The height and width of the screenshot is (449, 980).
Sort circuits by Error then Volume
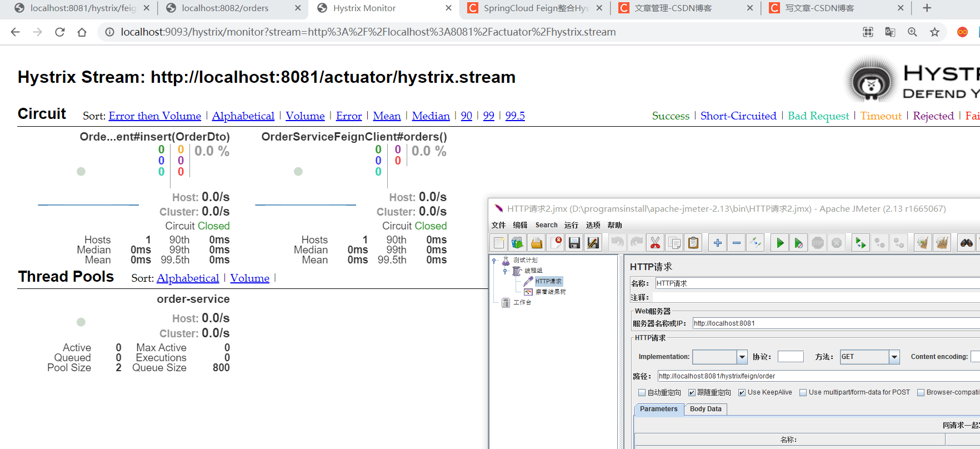pyautogui.click(x=155, y=116)
